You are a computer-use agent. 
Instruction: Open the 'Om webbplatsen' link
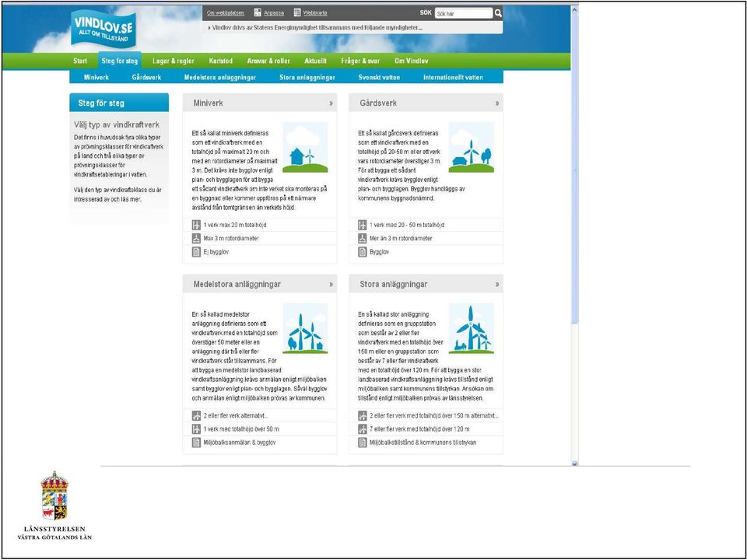[x=226, y=13]
